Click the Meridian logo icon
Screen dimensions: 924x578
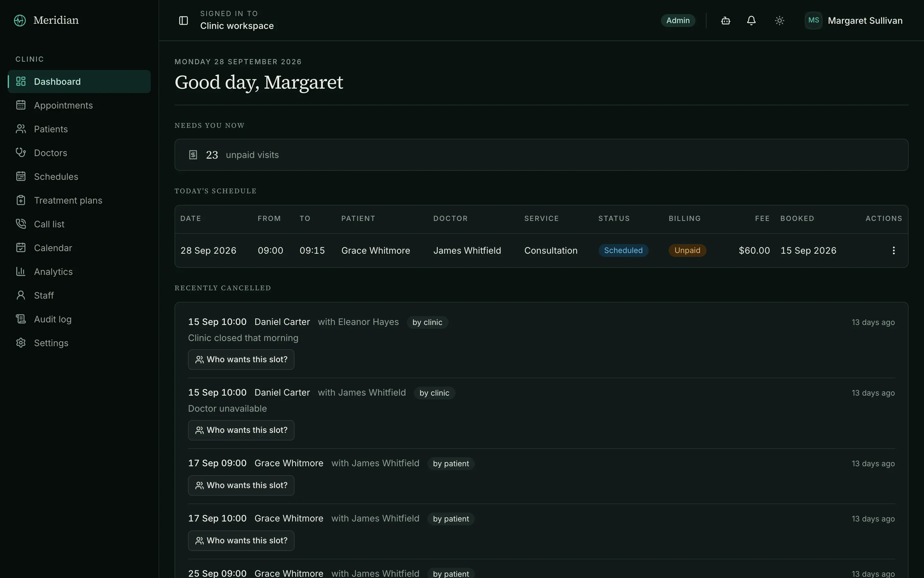pos(20,20)
